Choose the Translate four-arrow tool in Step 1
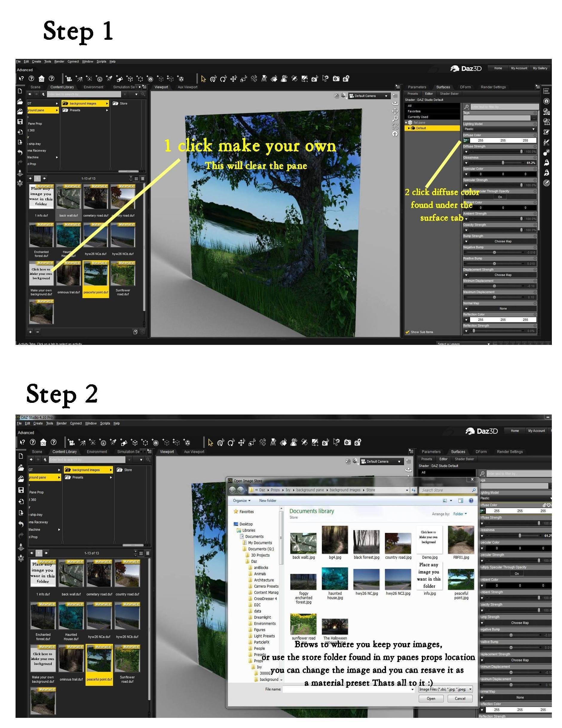This screenshot has width=562, height=728. 233,79
